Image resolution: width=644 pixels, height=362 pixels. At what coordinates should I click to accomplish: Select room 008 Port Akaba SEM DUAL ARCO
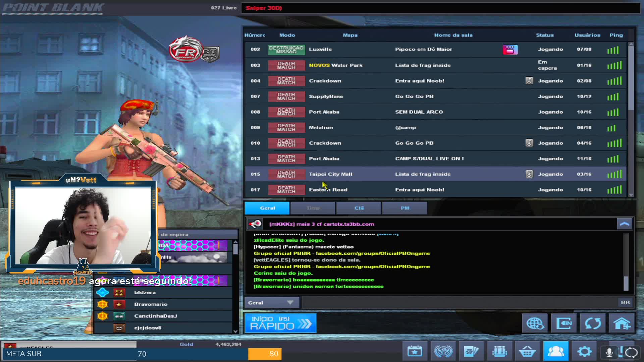pos(436,112)
